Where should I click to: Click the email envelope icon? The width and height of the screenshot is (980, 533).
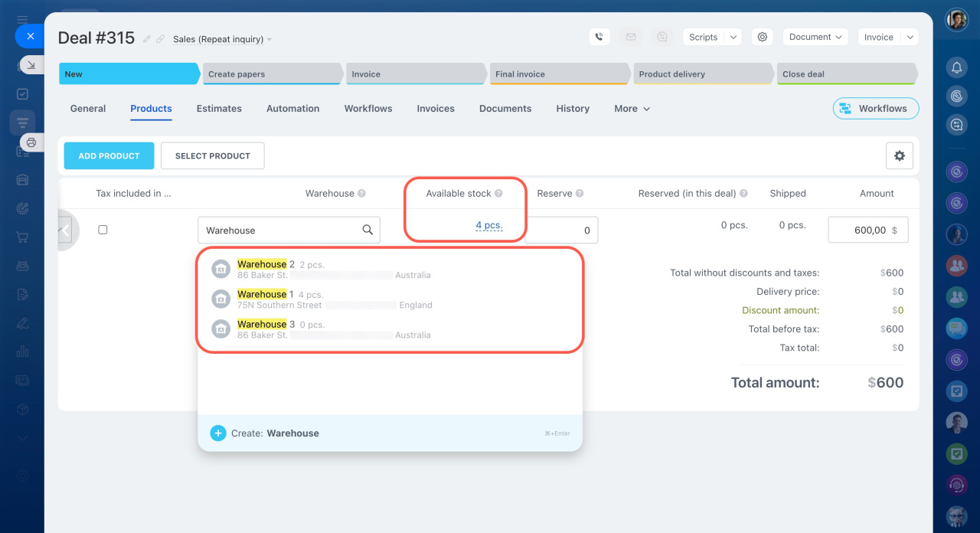click(x=631, y=37)
